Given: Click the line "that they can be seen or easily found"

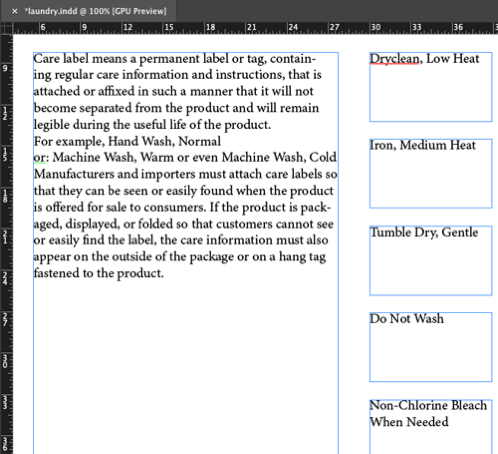Looking at the screenshot, I should point(184,191).
